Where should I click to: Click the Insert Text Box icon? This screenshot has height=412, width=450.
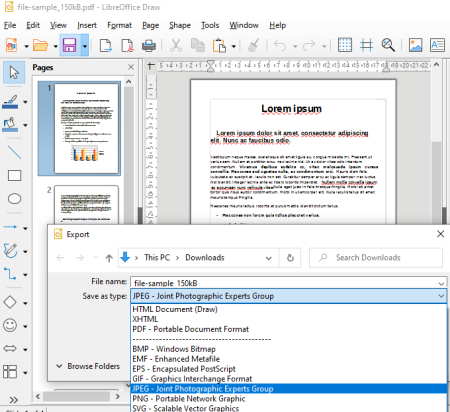437,45
